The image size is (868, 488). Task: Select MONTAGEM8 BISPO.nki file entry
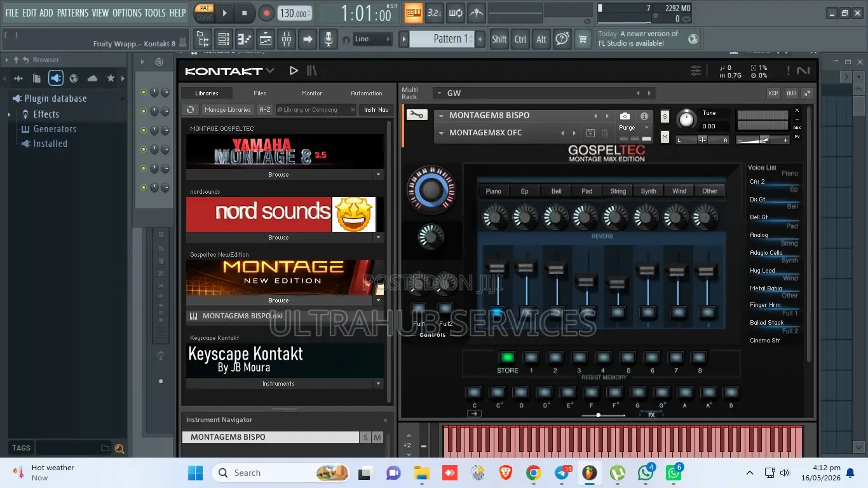285,316
